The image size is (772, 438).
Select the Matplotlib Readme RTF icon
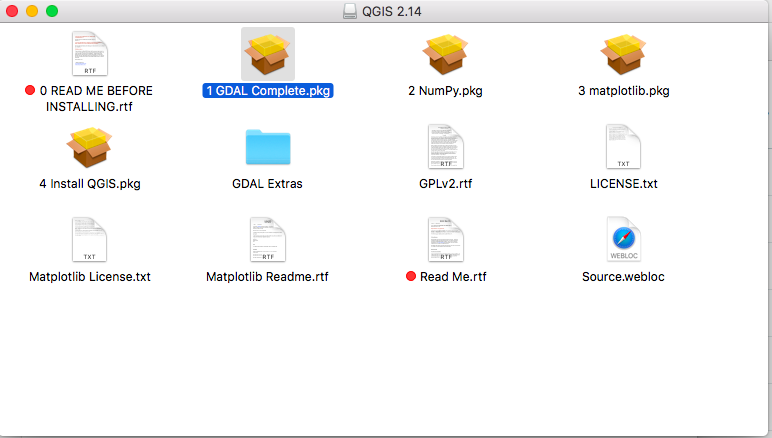tap(268, 240)
